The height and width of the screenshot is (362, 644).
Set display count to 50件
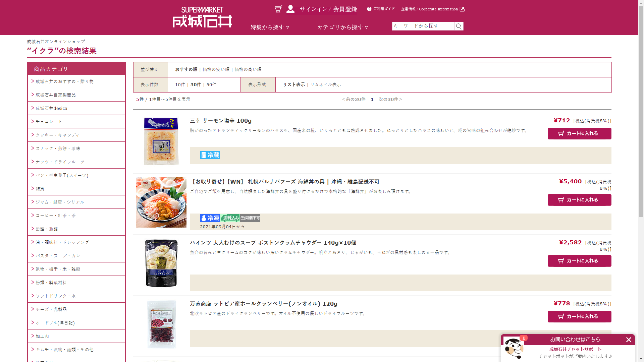pyautogui.click(x=211, y=84)
